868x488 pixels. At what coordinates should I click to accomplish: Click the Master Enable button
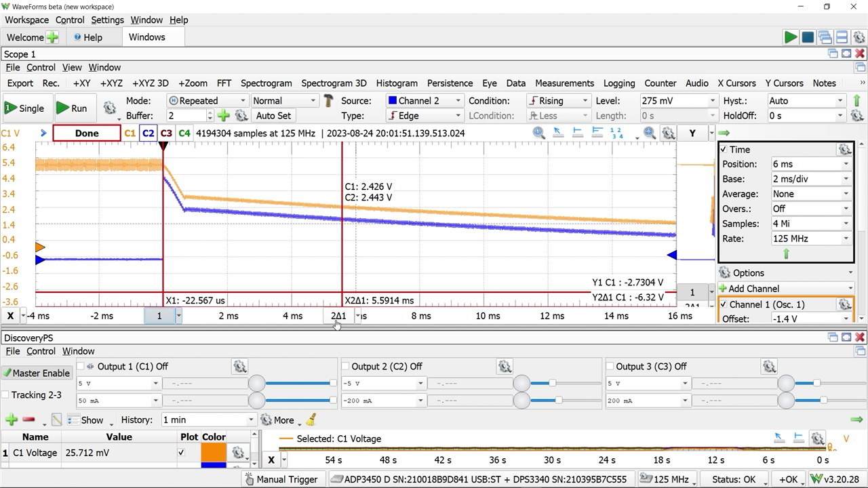pos(37,373)
